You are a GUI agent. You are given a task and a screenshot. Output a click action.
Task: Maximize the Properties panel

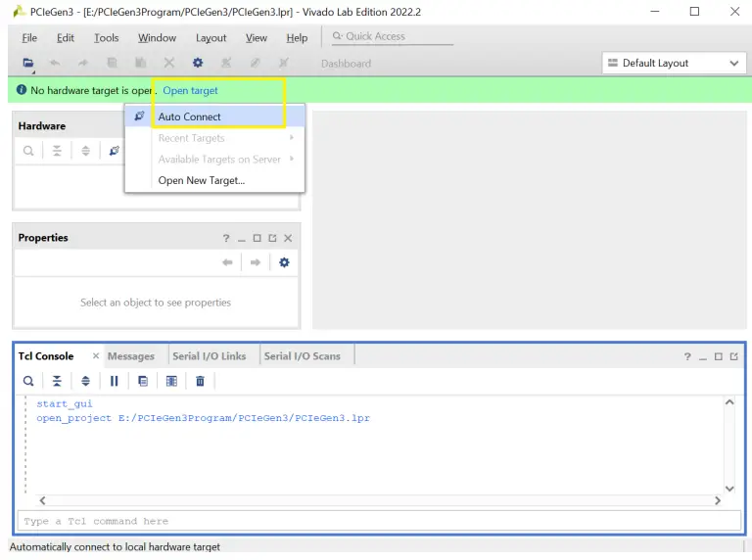tap(258, 238)
